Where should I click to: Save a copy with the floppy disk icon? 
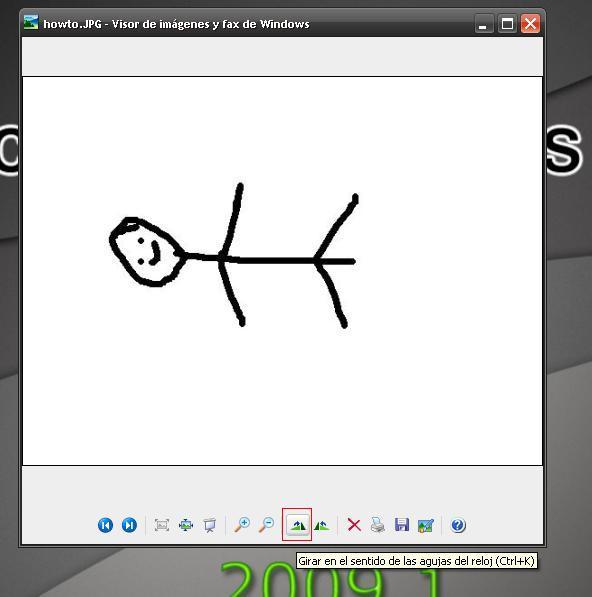click(x=402, y=525)
